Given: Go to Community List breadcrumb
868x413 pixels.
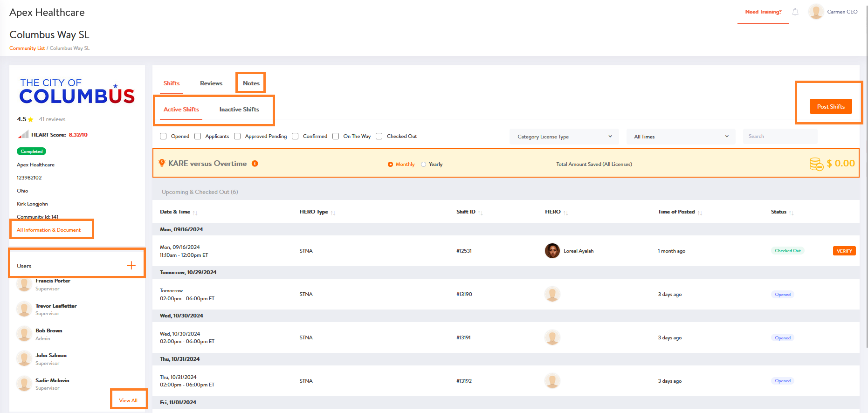Looking at the screenshot, I should click(27, 48).
